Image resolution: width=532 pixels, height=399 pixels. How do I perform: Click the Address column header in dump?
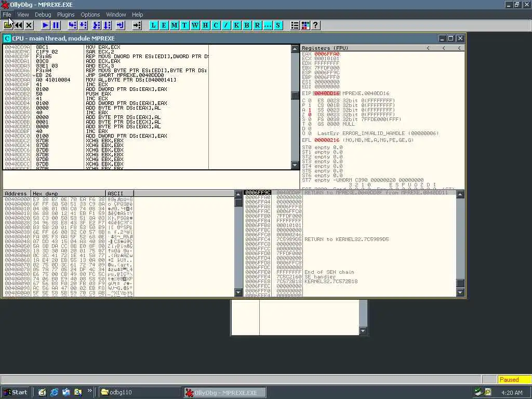17,193
